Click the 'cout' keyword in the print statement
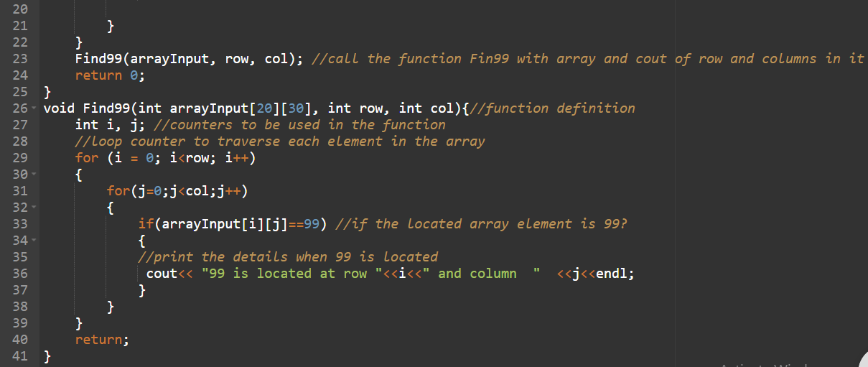Screen dimensions: 868x367 click(x=161, y=274)
